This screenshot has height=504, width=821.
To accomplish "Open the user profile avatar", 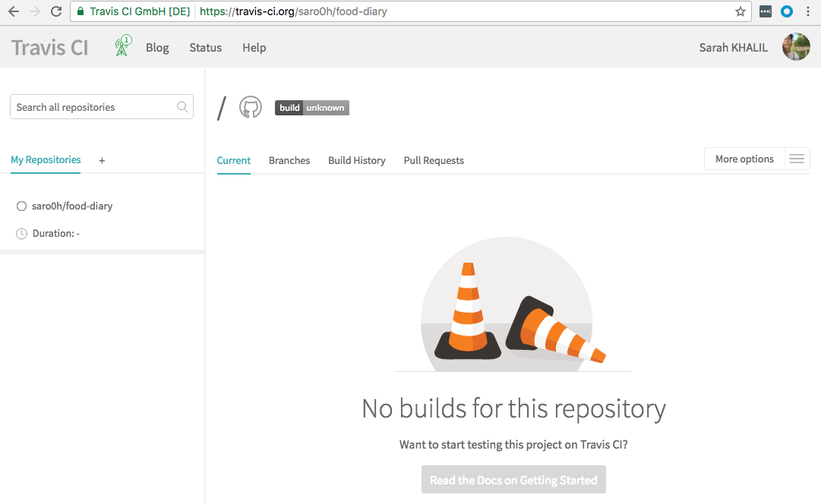I will pyautogui.click(x=796, y=47).
